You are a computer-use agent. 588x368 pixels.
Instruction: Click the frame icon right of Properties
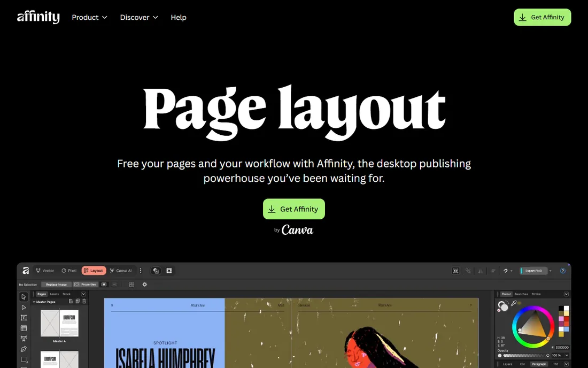coord(104,285)
